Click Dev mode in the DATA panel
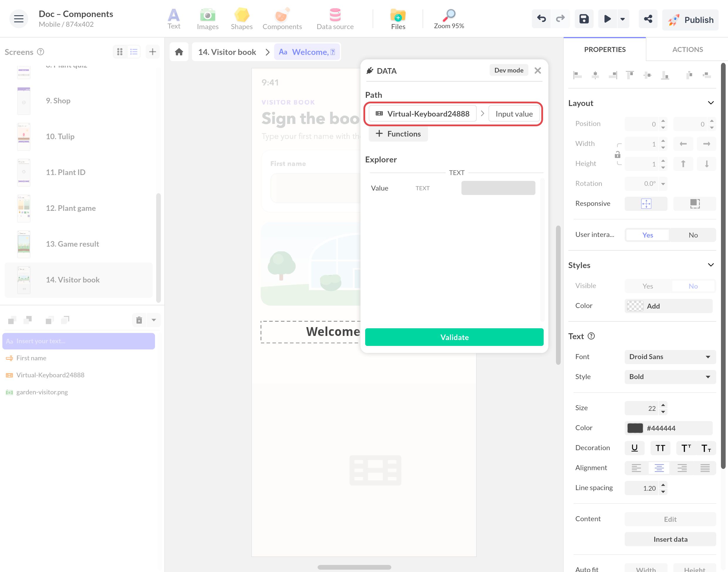The image size is (728, 572). coord(508,70)
